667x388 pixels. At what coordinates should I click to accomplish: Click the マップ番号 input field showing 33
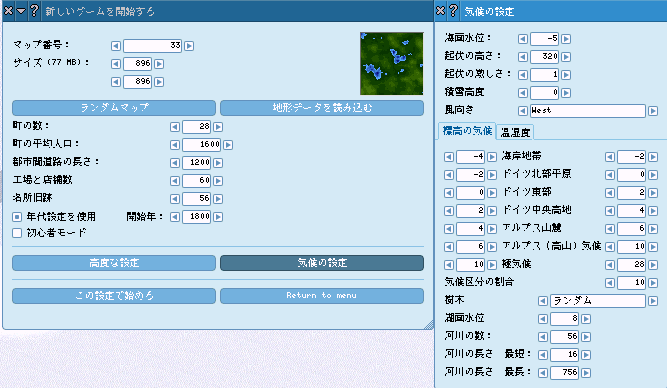pyautogui.click(x=153, y=46)
